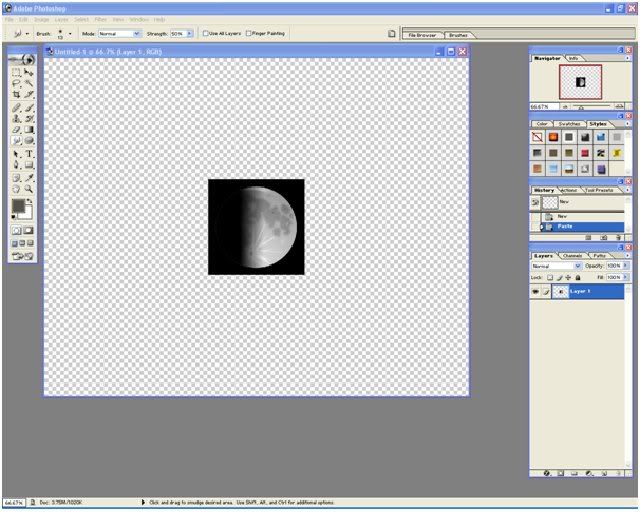Toggle lock position icon
Image resolution: width=640 pixels, height=512 pixels.
pyautogui.click(x=568, y=278)
